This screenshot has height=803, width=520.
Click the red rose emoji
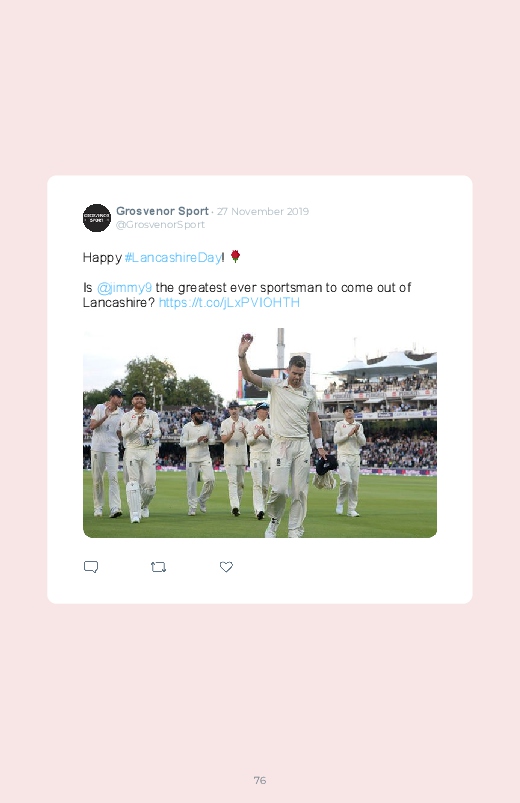[x=235, y=256]
